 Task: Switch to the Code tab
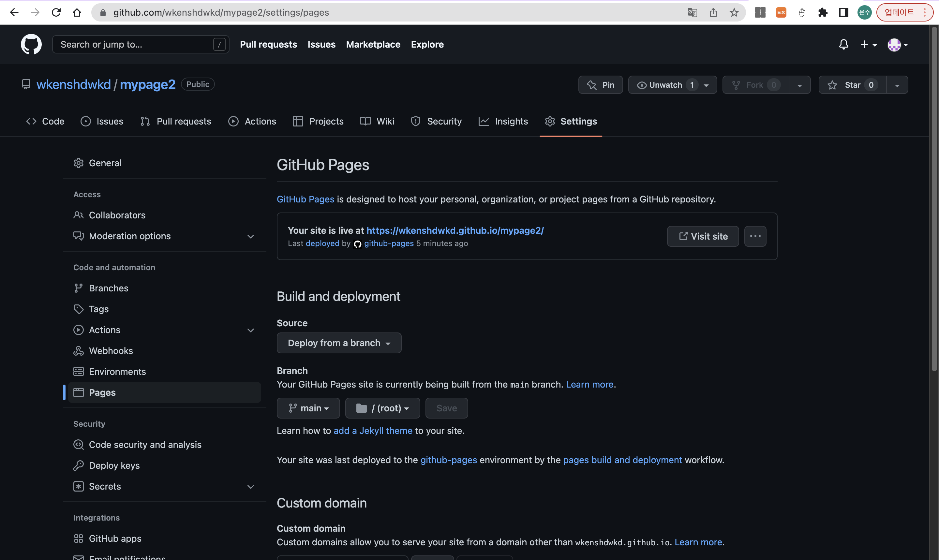point(45,121)
